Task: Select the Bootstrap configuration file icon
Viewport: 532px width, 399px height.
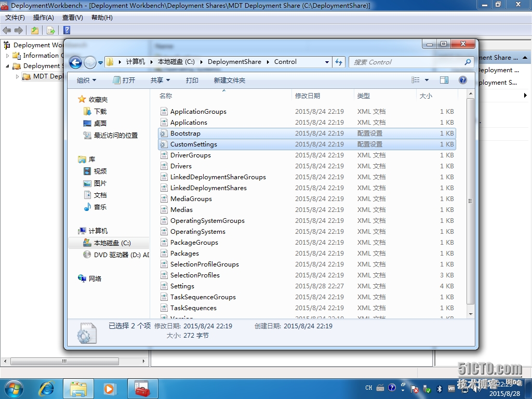Action: (164, 134)
